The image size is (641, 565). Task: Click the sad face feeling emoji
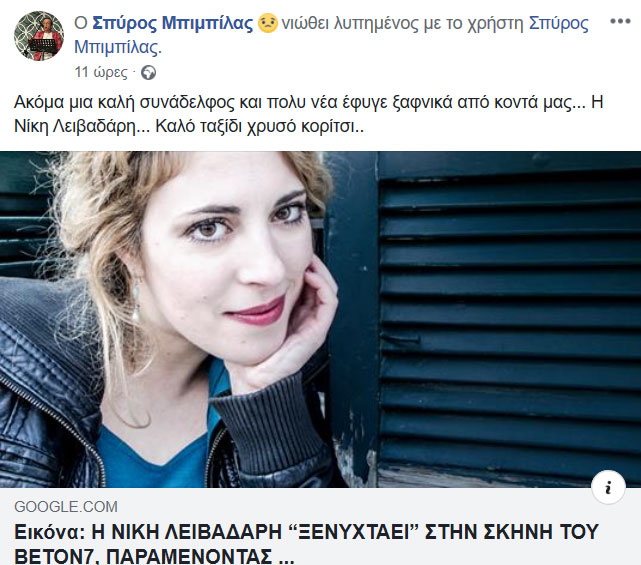coord(268,23)
